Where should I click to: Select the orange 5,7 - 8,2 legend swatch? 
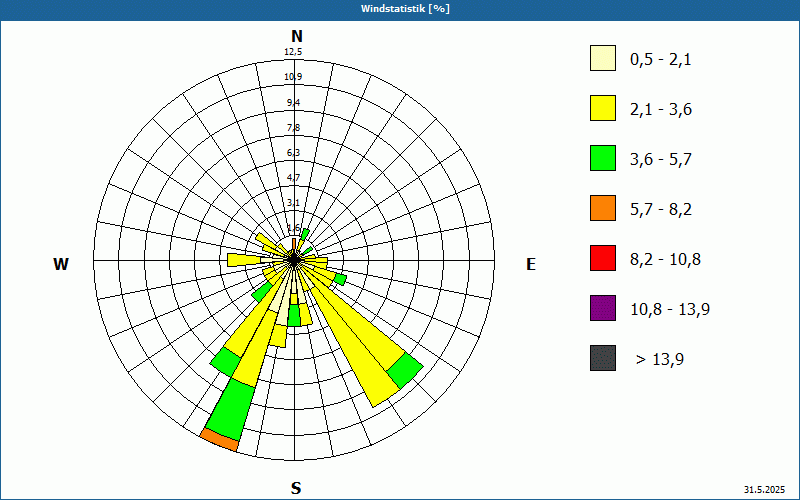point(603,208)
